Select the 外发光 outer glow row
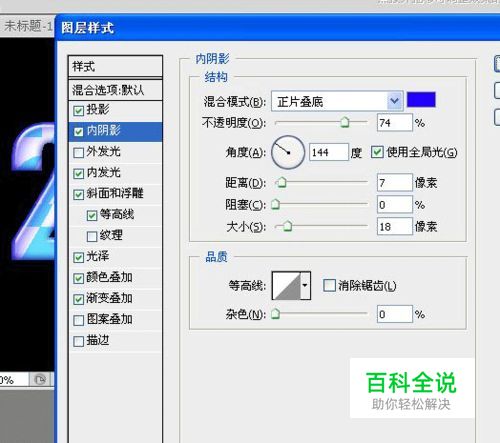This screenshot has width=500, height=443. tap(115, 152)
